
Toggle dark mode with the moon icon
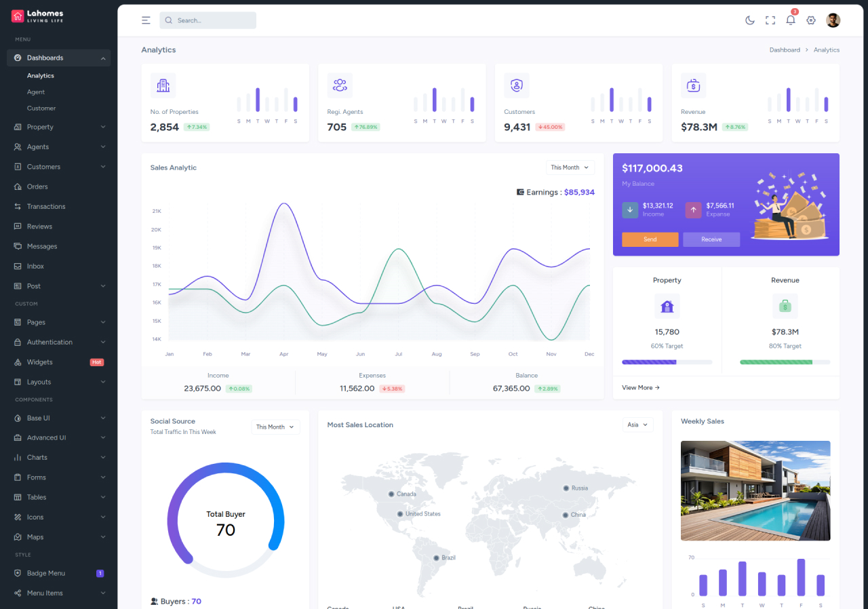[x=750, y=20]
